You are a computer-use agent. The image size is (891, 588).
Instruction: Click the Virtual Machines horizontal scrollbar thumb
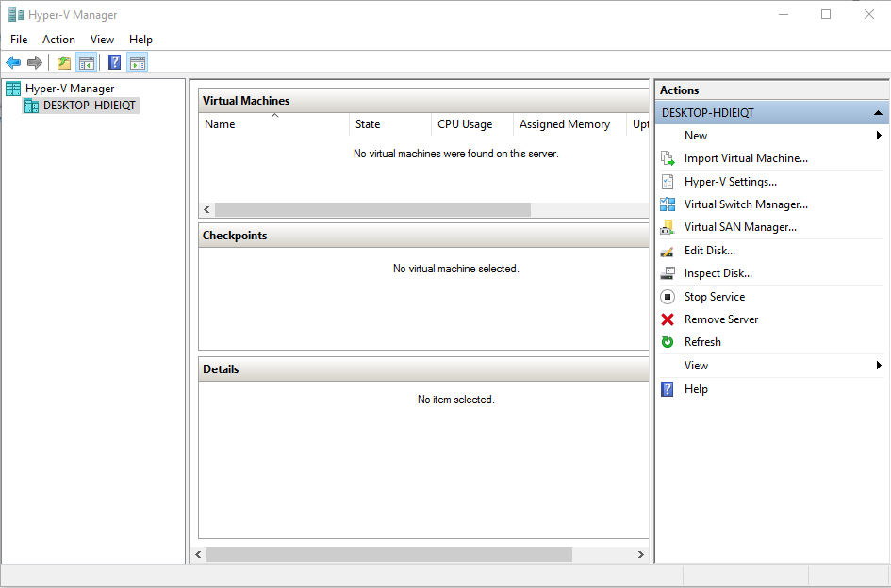click(372, 209)
